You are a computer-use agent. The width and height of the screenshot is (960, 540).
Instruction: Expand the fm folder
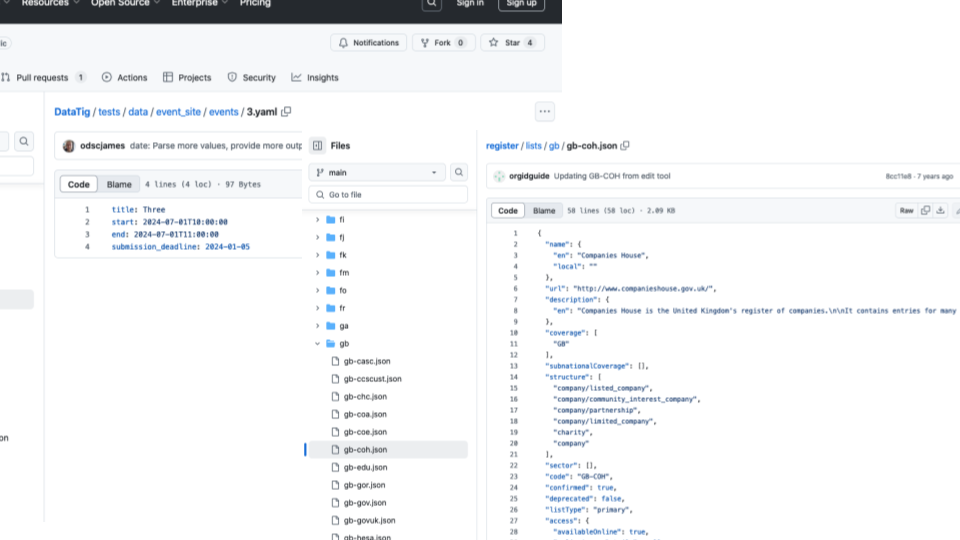coord(317,272)
